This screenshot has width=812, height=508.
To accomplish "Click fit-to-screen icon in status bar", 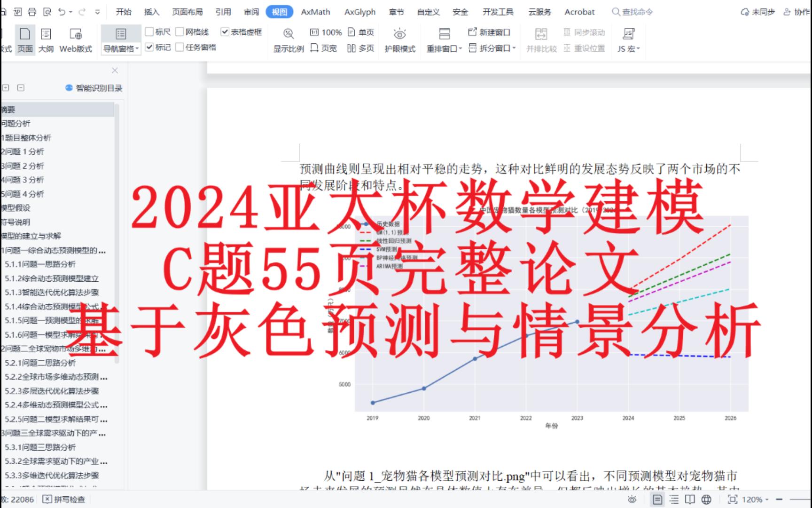I will point(732,499).
